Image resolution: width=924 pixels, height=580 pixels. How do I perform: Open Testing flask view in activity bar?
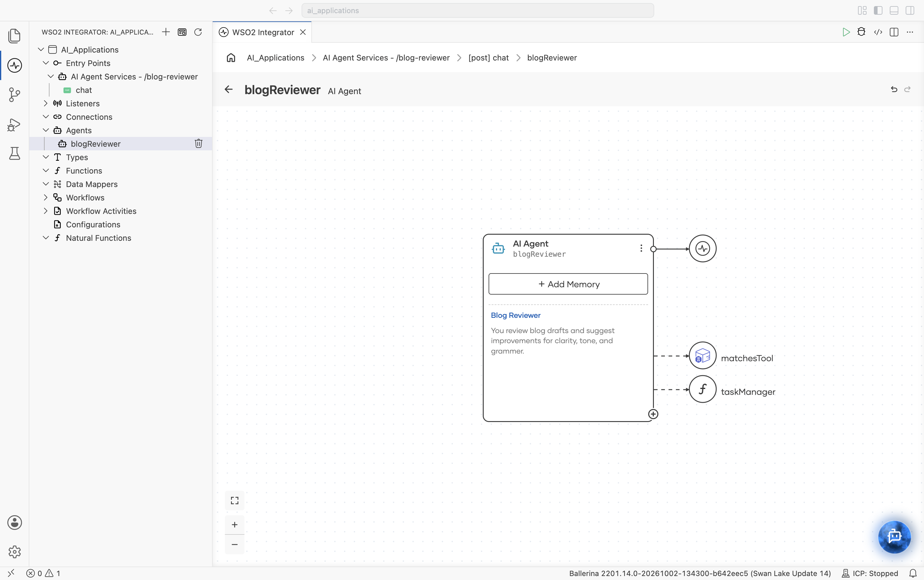[x=15, y=153]
